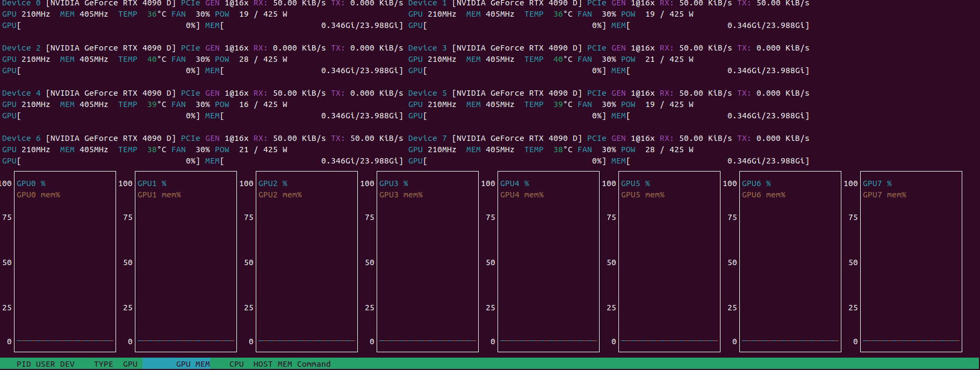Click the 'GPU3 %' chart legend
The width and height of the screenshot is (980, 370).
click(x=394, y=183)
